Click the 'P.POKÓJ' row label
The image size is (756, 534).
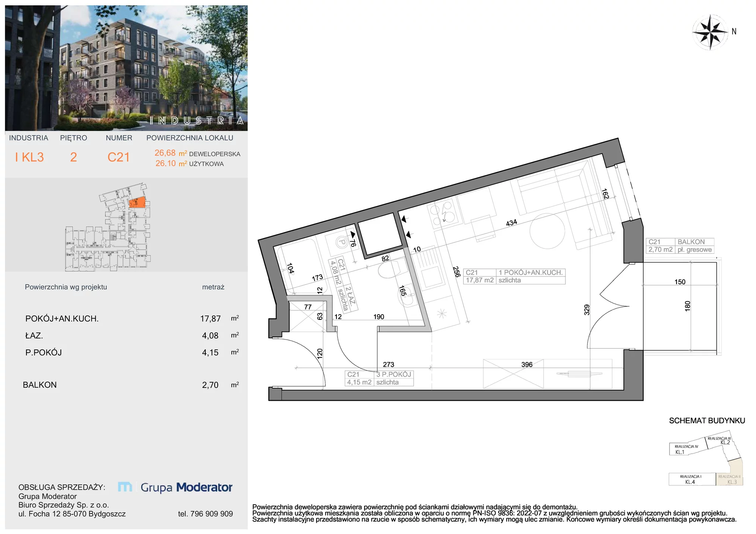click(x=43, y=352)
